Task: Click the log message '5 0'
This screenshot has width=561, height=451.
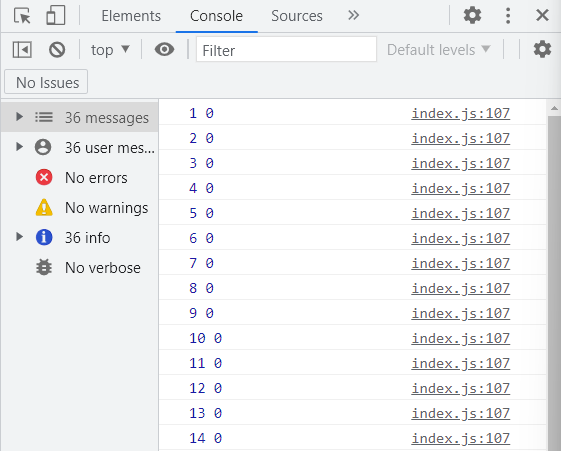Action: 201,214
